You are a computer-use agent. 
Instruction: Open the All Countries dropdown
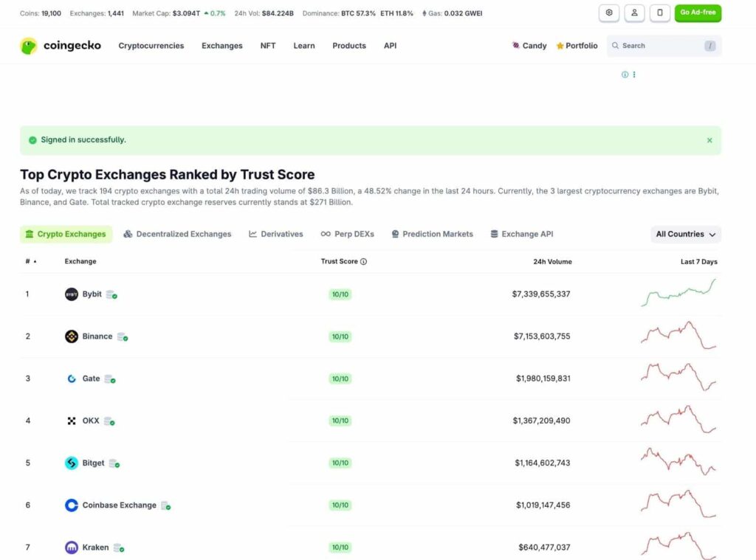[684, 234]
